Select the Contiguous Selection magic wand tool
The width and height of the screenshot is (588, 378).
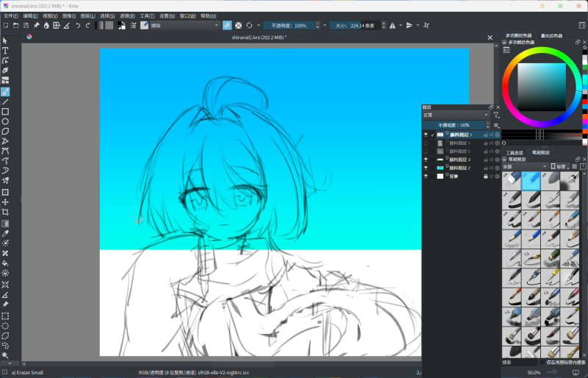(x=5, y=355)
